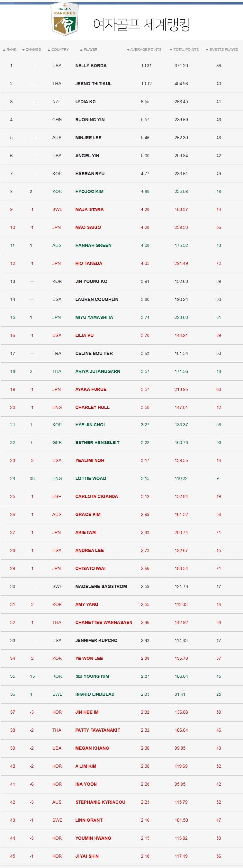
Task: Open HYOJOO KIM player profile
Action: tap(89, 192)
